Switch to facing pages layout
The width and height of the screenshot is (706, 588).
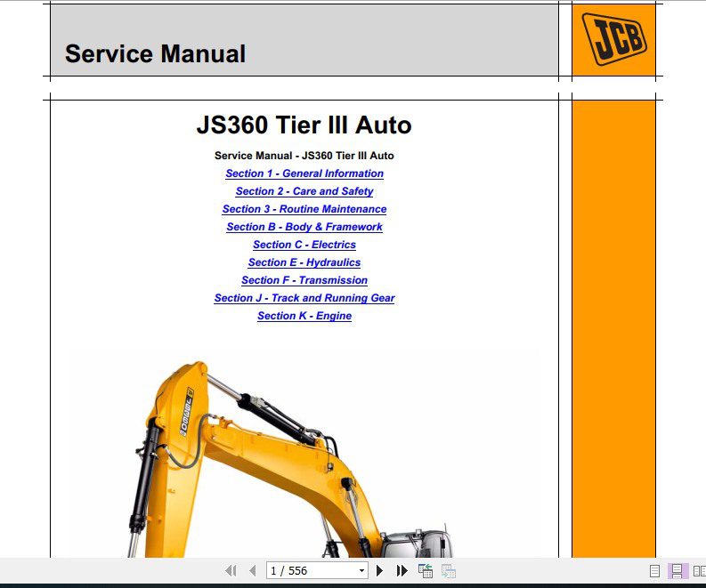click(699, 571)
